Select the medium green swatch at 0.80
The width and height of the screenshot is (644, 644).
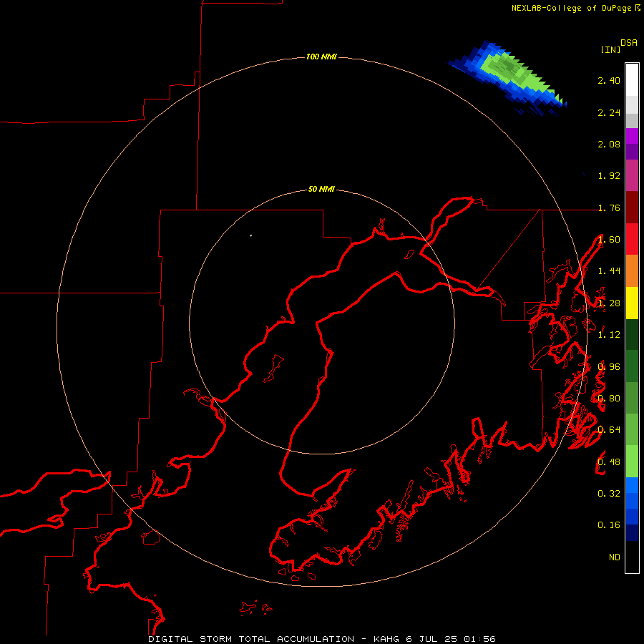pyautogui.click(x=632, y=398)
